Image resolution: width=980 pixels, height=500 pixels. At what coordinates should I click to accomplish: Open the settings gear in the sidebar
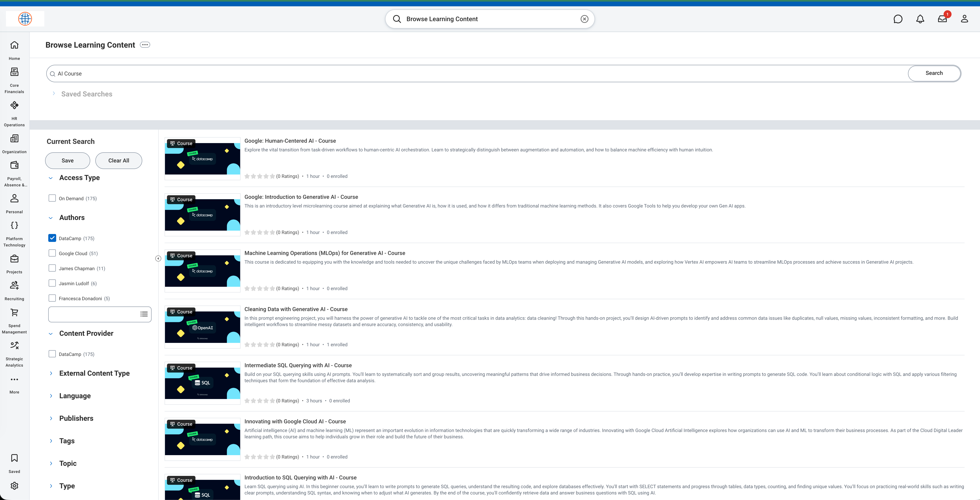[14, 486]
